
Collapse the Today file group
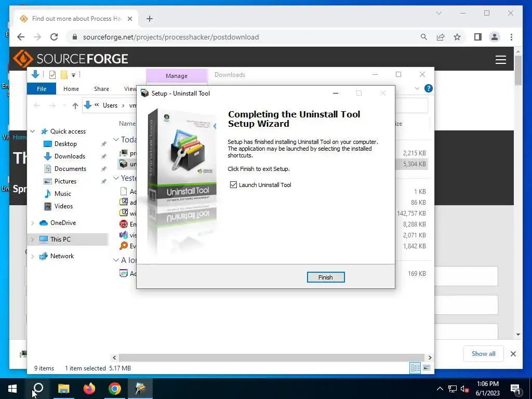pos(116,139)
